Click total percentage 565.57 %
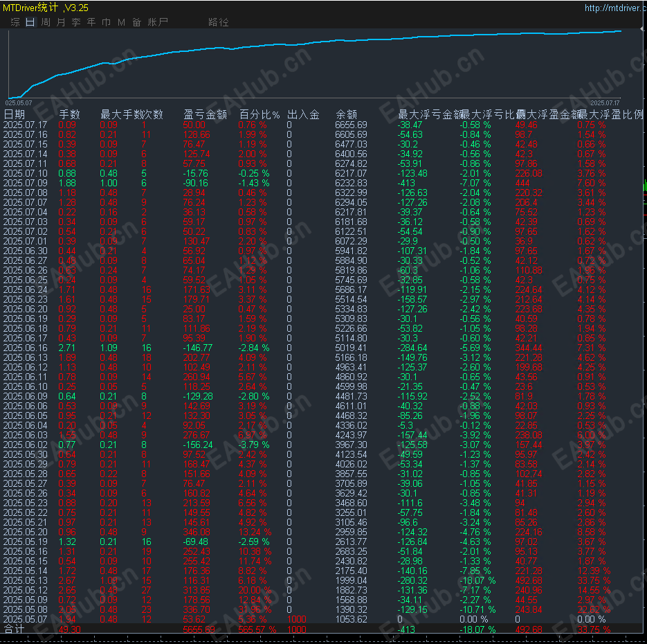 (x=257, y=629)
